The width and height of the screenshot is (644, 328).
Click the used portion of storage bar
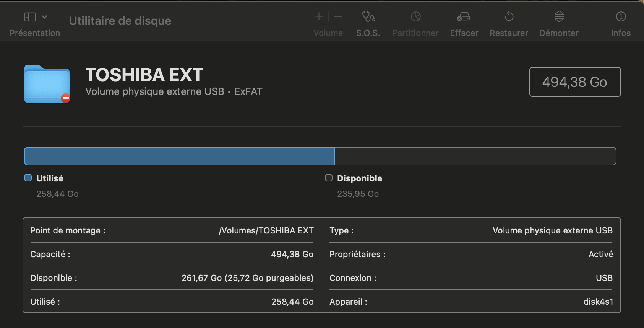click(x=179, y=156)
